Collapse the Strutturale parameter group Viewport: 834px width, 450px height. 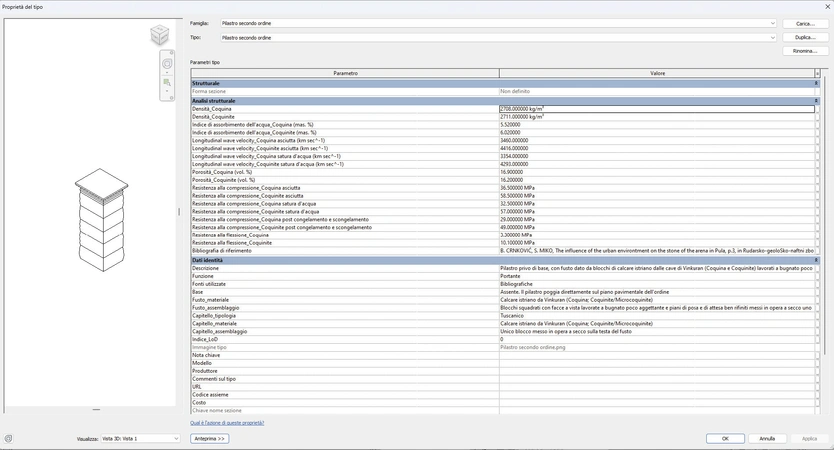point(816,84)
